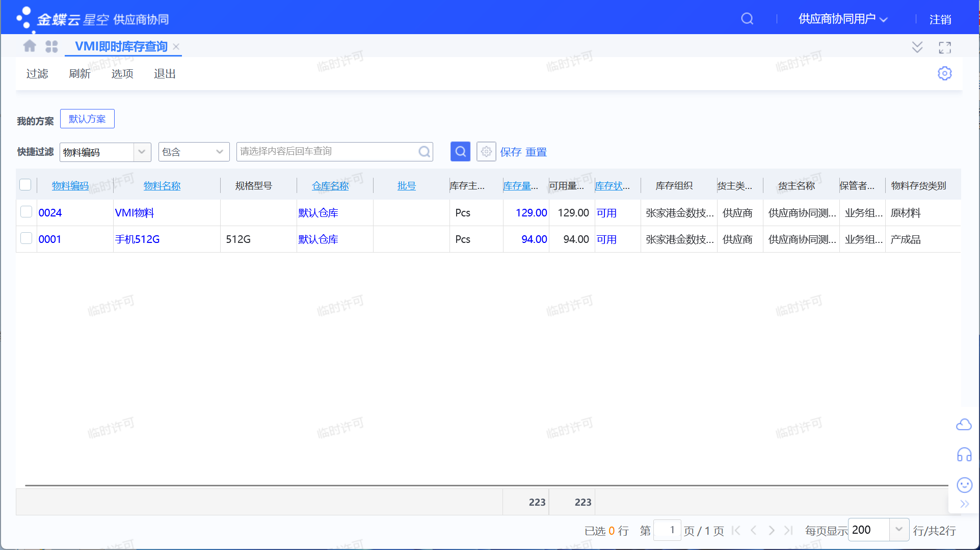Click magnifier inside filter input box

point(424,151)
